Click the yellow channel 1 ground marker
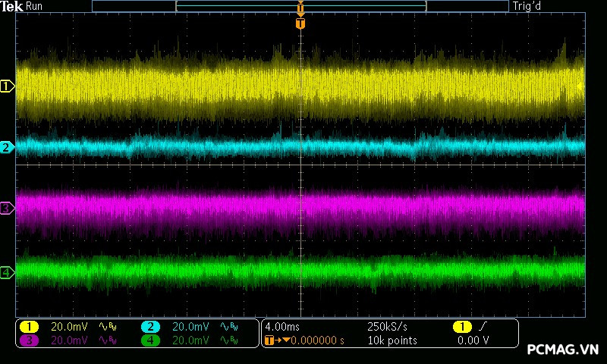Screen dimensions: 607x364 (8, 86)
